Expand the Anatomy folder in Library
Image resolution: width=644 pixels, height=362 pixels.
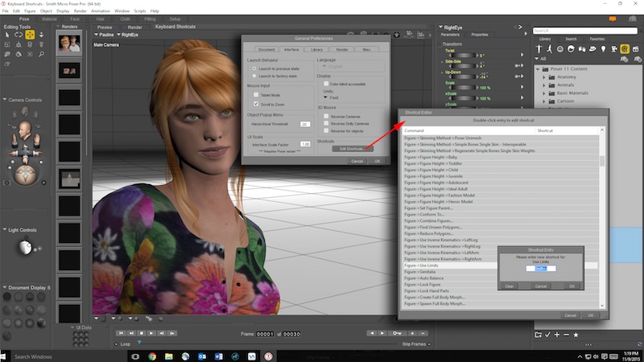tap(544, 77)
